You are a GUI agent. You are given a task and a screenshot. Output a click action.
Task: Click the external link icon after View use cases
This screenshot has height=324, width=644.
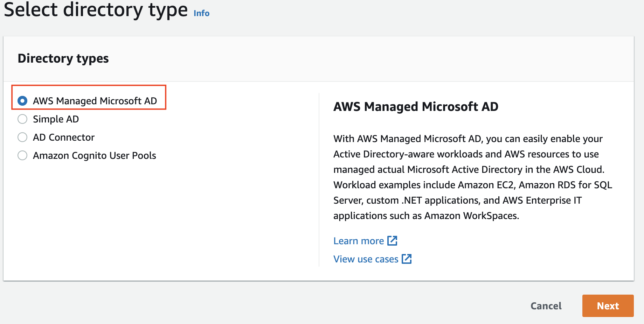tap(407, 259)
